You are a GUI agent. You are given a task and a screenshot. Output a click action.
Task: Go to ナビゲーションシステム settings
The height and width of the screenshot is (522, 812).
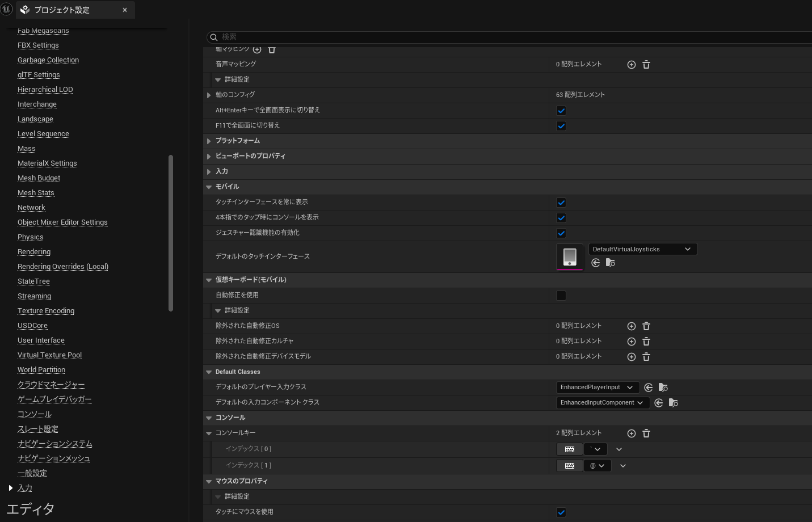(x=55, y=444)
